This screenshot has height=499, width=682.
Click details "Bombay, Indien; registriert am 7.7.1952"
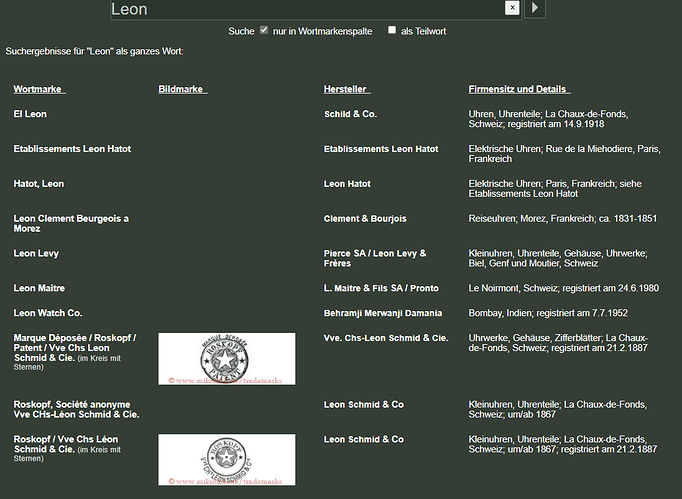[548, 313]
